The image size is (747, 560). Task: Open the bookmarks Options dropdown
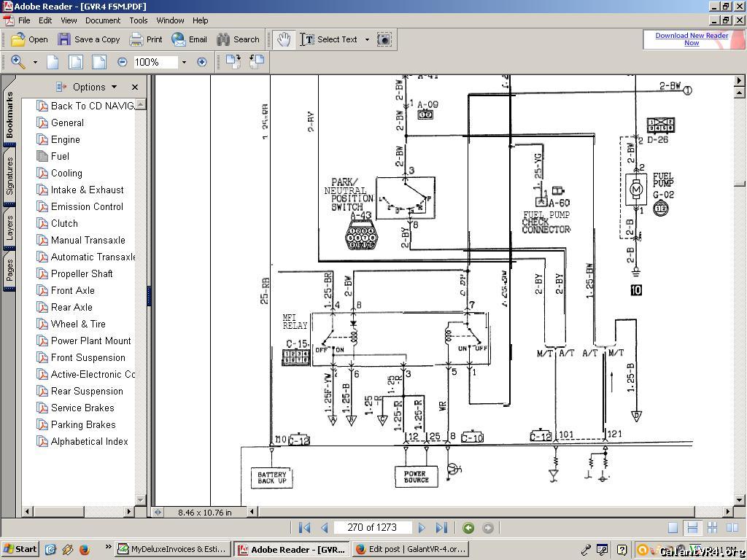[87, 87]
